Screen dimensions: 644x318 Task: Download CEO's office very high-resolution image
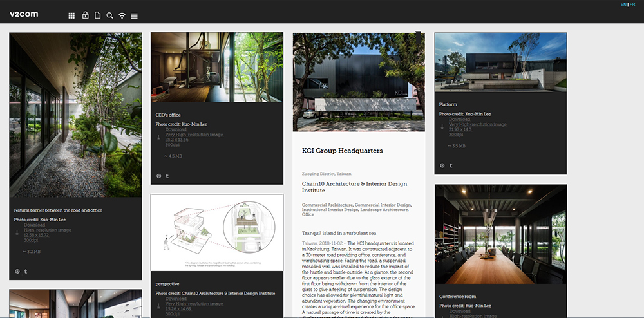pyautogui.click(x=194, y=137)
